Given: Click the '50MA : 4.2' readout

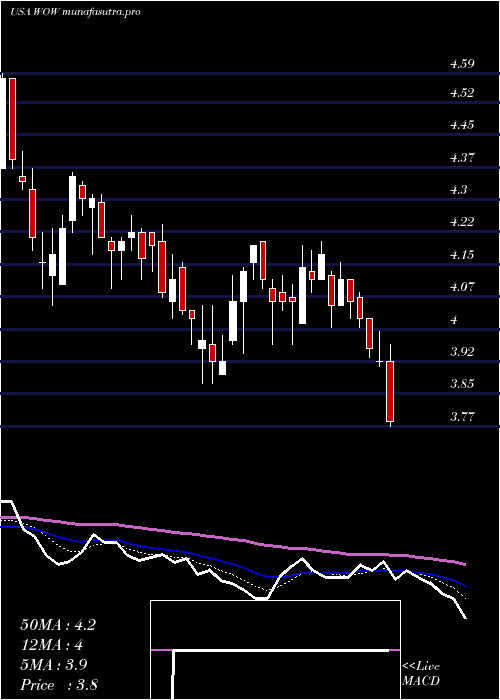Looking at the screenshot, I should click(58, 625).
